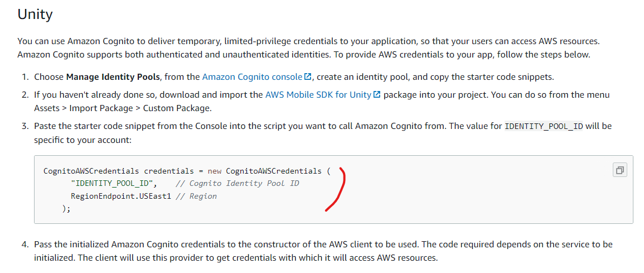The width and height of the screenshot is (644, 273).
Task: Click the "// Region" code comment
Action: (x=195, y=196)
